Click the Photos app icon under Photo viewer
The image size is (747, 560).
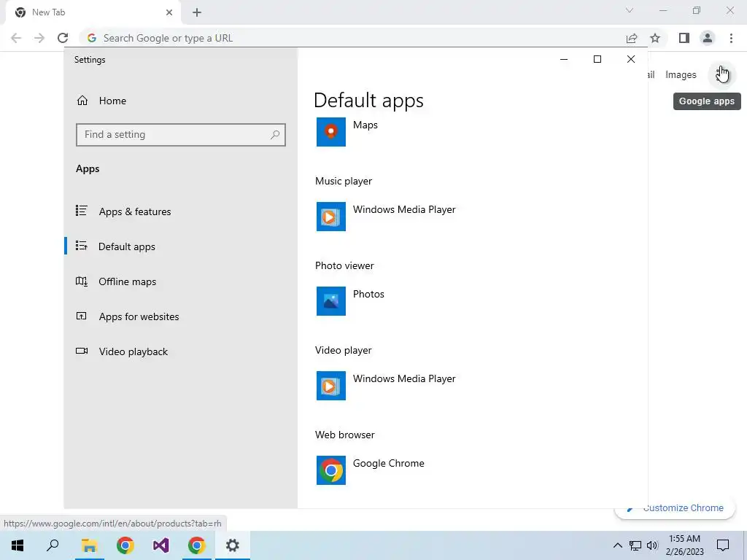point(331,301)
